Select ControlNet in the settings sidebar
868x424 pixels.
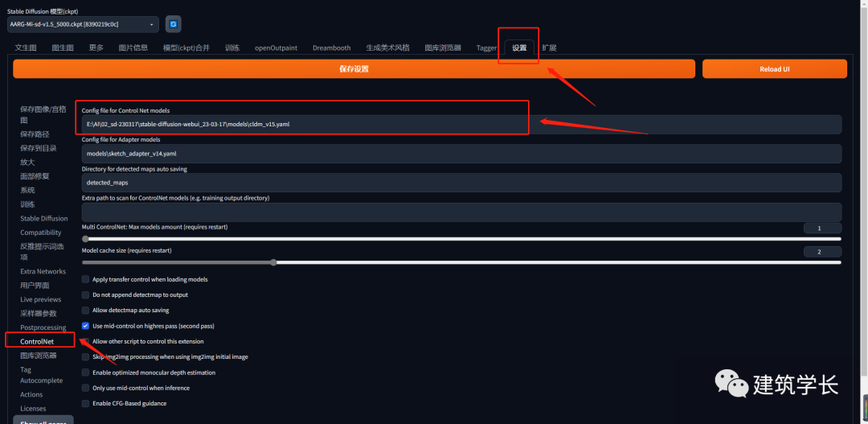tap(37, 341)
